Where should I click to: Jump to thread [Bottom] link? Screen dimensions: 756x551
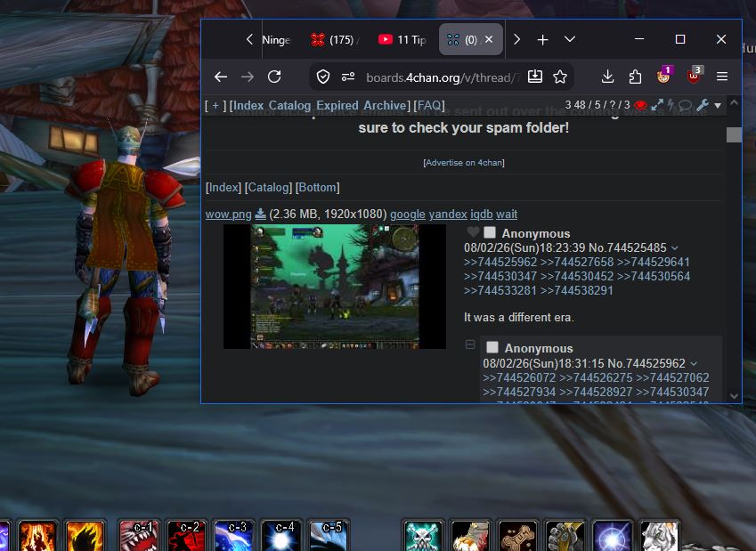point(318,187)
